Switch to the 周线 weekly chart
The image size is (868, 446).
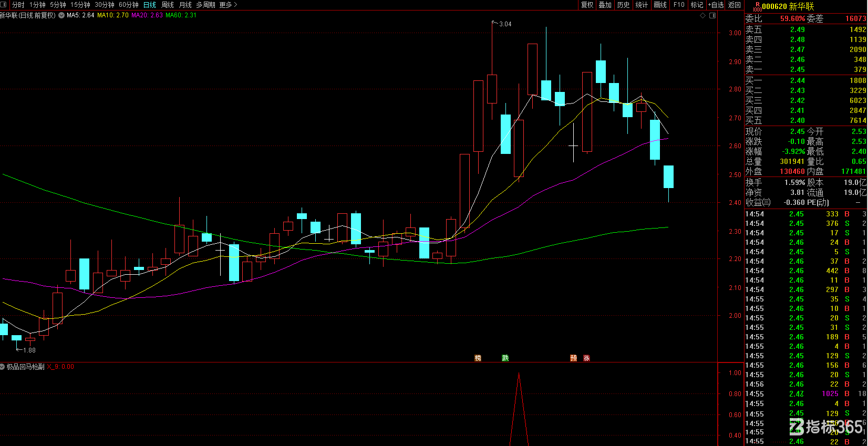168,5
